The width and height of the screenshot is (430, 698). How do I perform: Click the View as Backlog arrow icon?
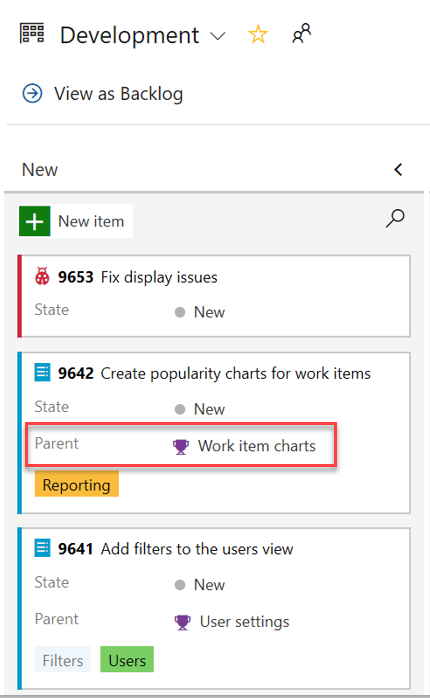[32, 93]
